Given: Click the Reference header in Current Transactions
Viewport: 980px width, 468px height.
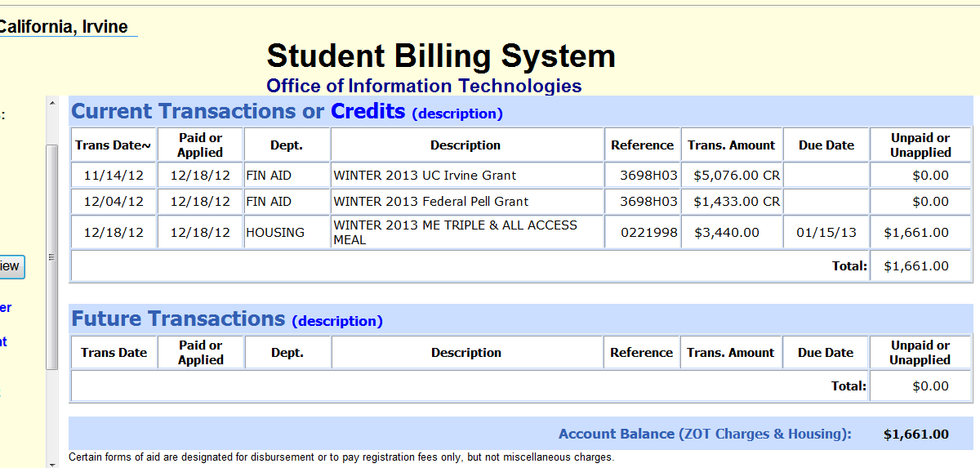Looking at the screenshot, I should 642,145.
